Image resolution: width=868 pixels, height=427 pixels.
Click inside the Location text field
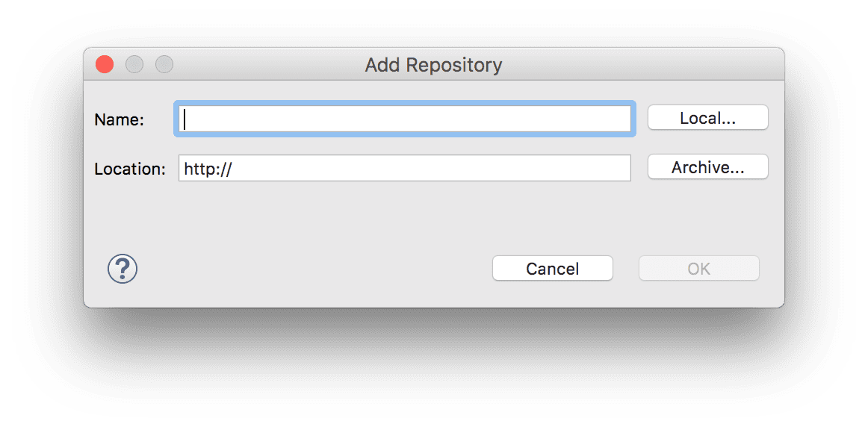(405, 168)
